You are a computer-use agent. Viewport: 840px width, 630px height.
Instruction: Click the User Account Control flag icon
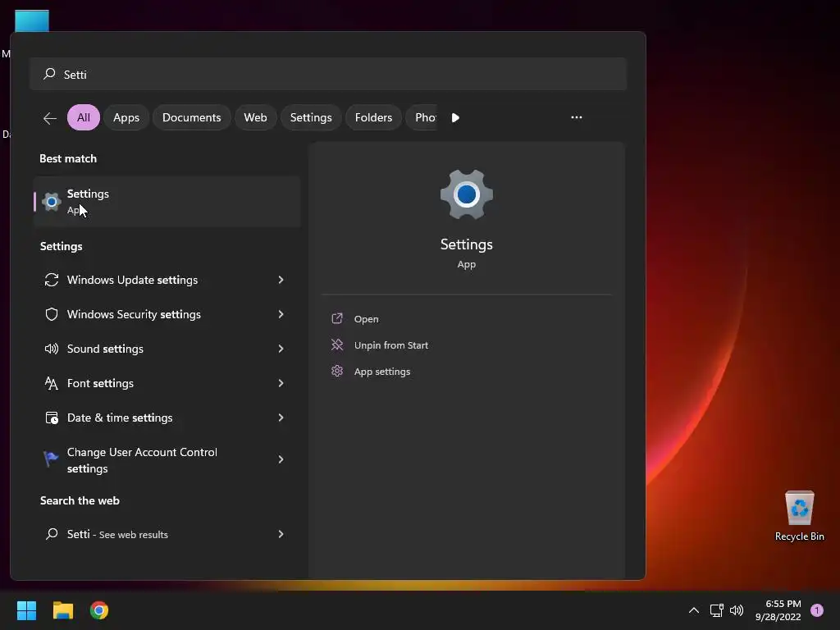click(51, 459)
